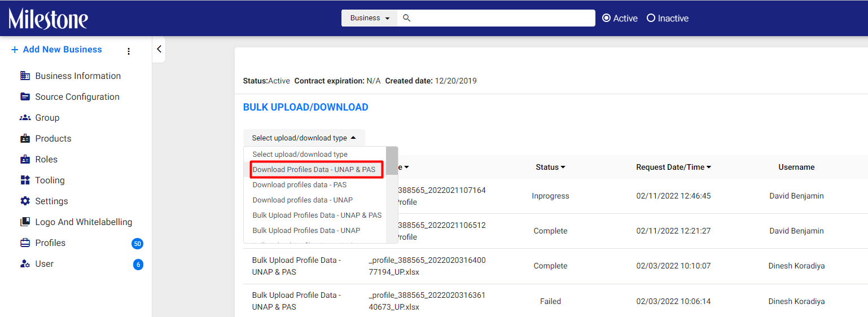The width and height of the screenshot is (868, 317).
Task: Click the Settings gear icon
Action: tap(25, 201)
